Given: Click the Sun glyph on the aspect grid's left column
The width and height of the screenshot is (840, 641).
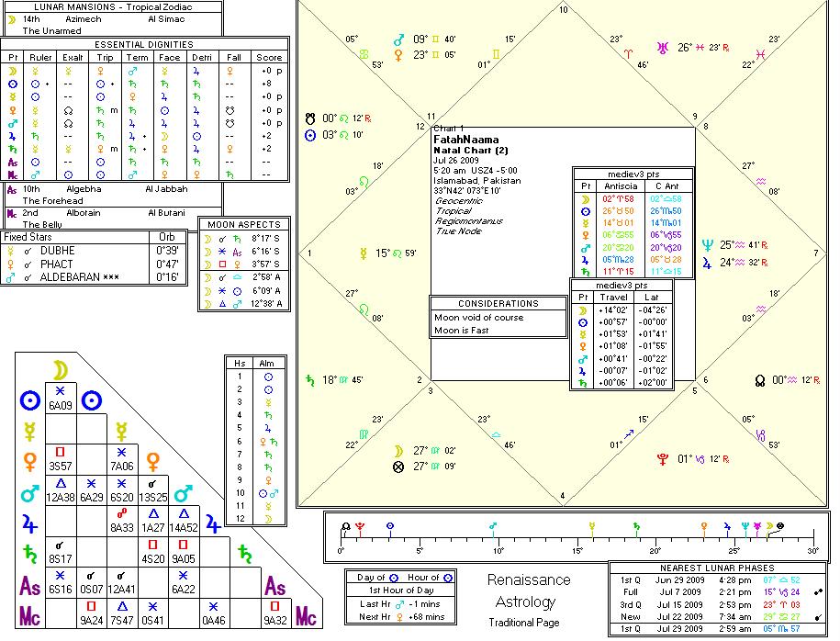Looking at the screenshot, I should (x=30, y=401).
